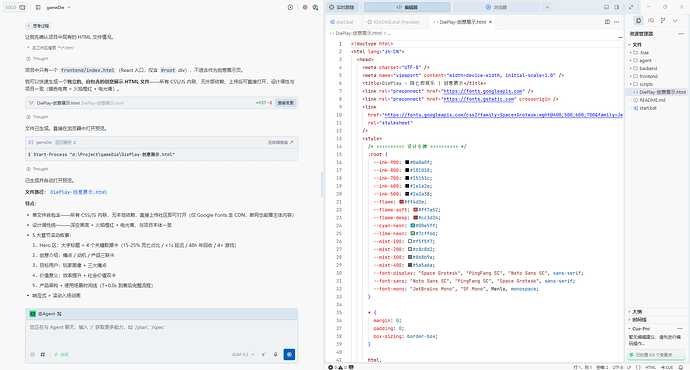Open the GLM model selector dropdown
Screen dimensions: 690x370
coord(243,354)
